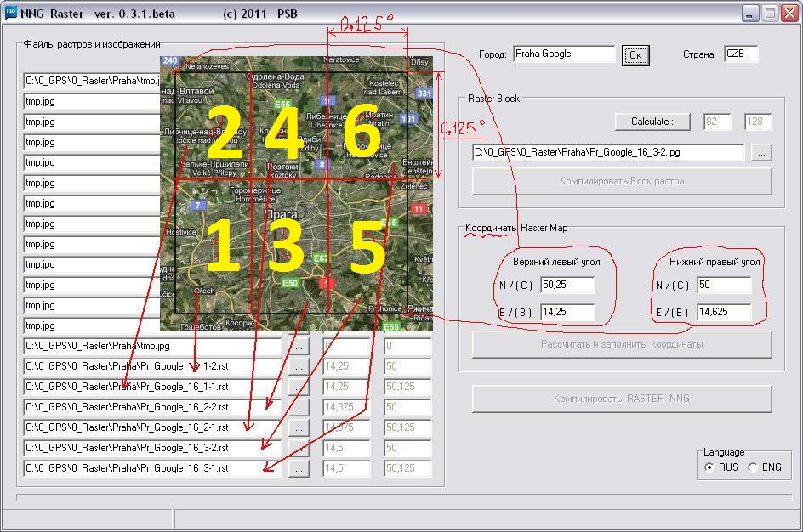Click the Pr_Google_16_3-2.rst path field

pyautogui.click(x=152, y=448)
